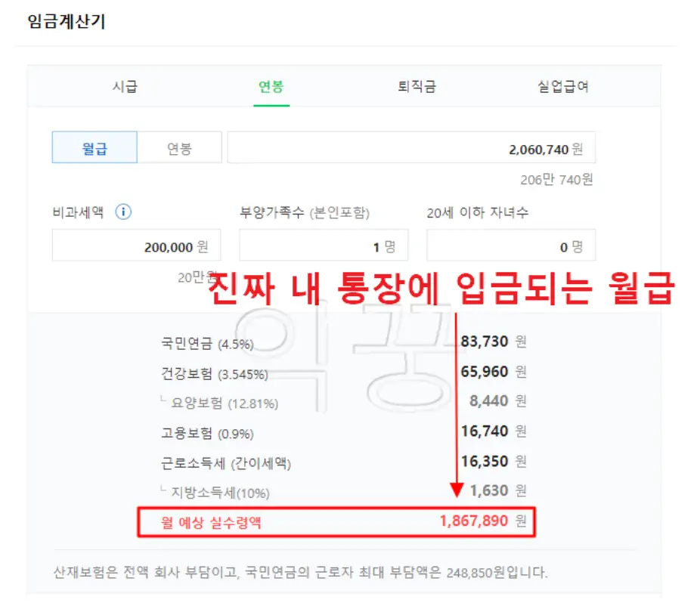Select the 연봉 calculator tab
This screenshot has height=615, width=700.
click(x=270, y=86)
